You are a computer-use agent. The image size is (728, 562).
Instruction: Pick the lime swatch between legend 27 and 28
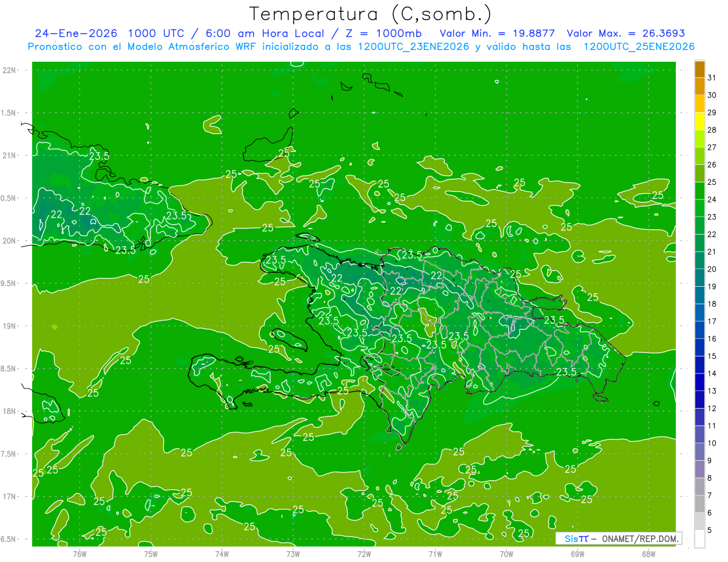(x=699, y=139)
